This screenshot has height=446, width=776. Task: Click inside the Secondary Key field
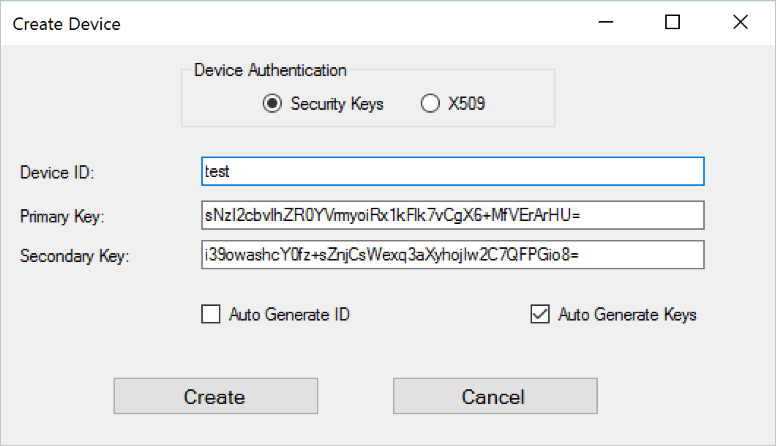[452, 255]
